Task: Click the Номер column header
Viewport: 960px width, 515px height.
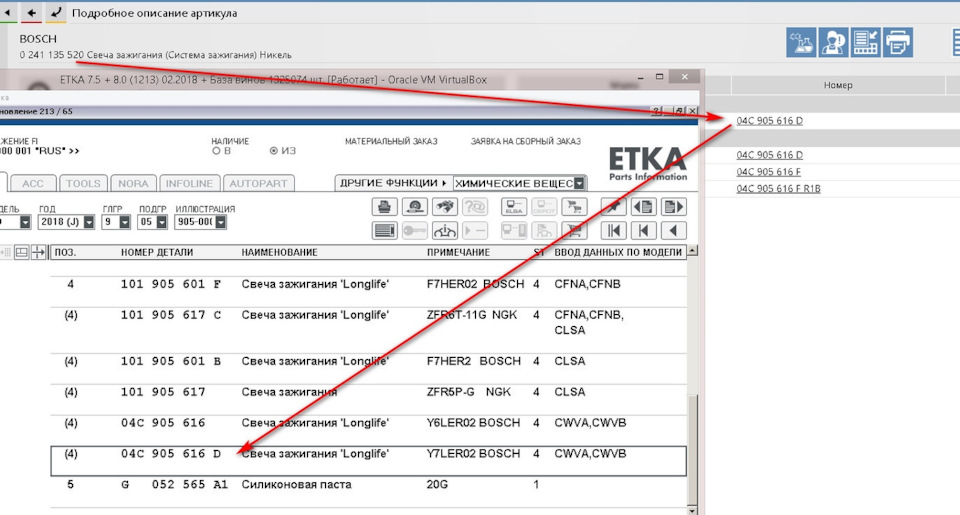Action: tap(838, 85)
